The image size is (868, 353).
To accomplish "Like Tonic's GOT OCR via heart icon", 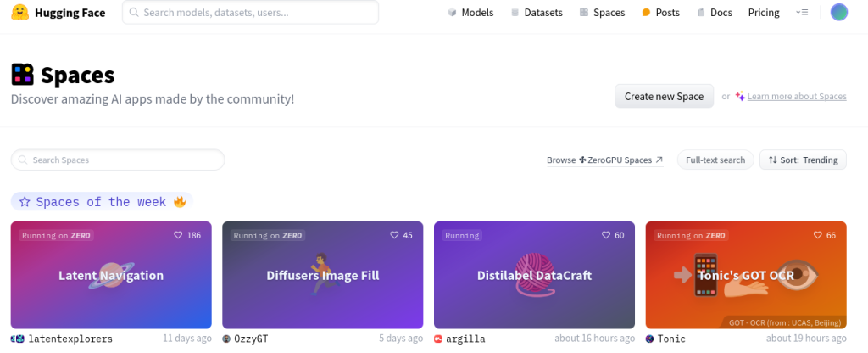I will pos(818,235).
